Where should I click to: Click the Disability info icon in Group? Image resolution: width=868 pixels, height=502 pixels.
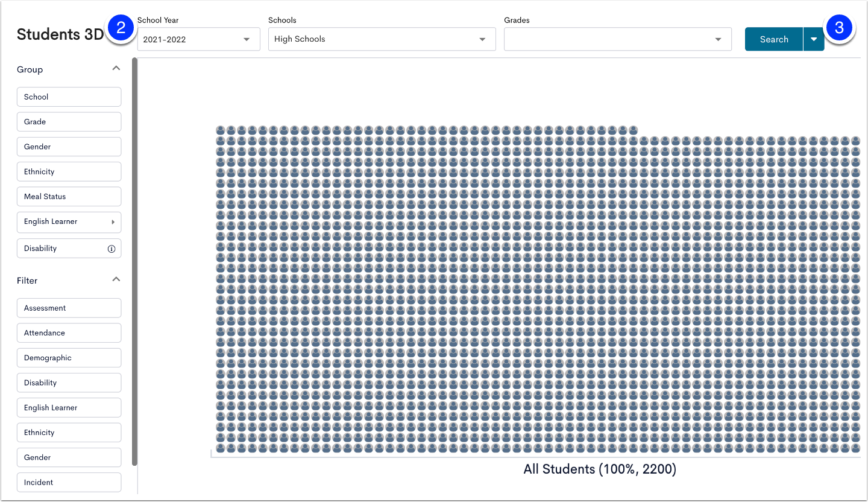pos(112,249)
